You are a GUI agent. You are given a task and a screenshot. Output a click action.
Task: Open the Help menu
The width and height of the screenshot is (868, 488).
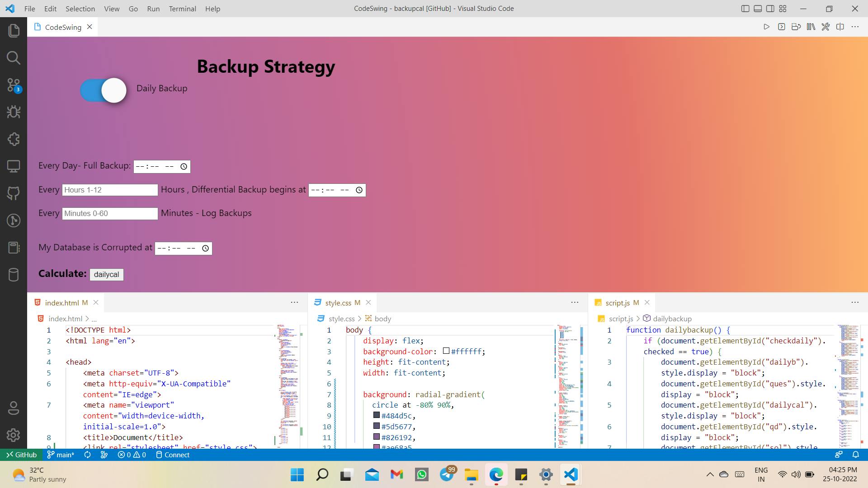pos(212,9)
